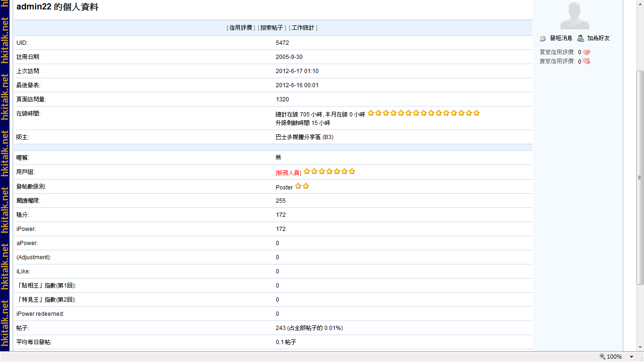The image size is (644, 362).
Task: Click page views value 1320
Action: click(x=282, y=99)
